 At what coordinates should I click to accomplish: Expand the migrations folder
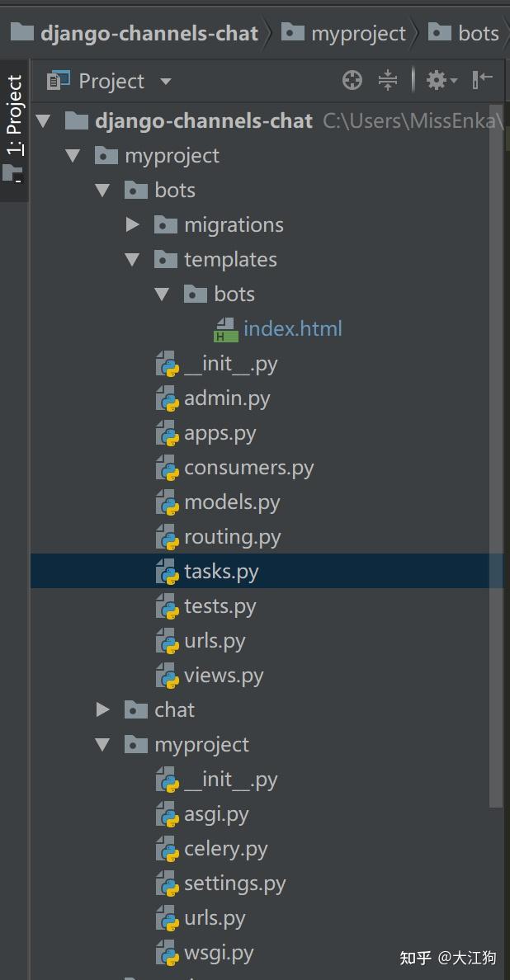coord(132,224)
